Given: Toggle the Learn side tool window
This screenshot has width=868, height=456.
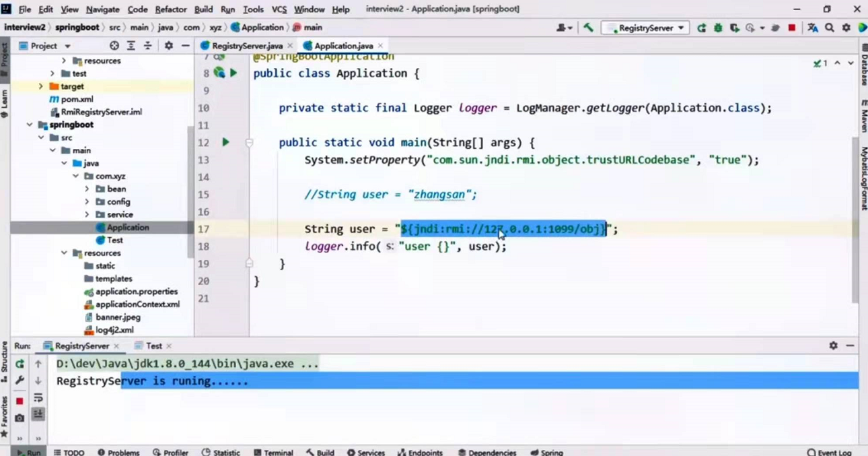Looking at the screenshot, I should click(5, 103).
